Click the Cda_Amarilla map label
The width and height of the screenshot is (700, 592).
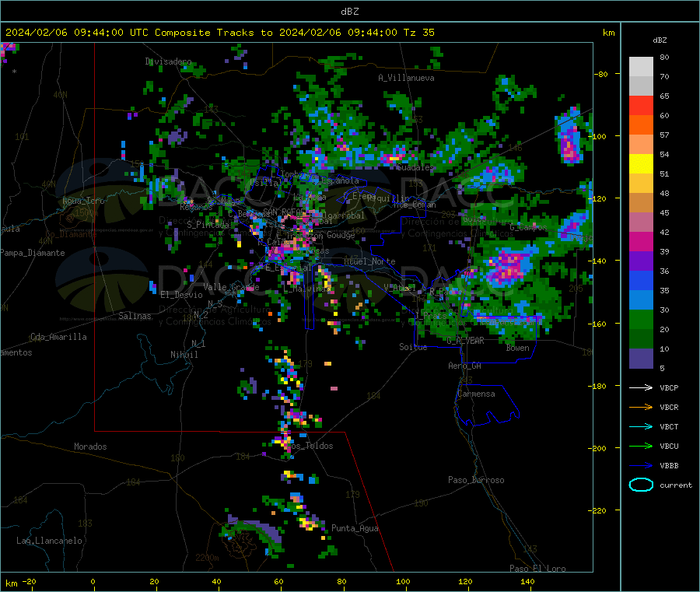[x=58, y=337]
